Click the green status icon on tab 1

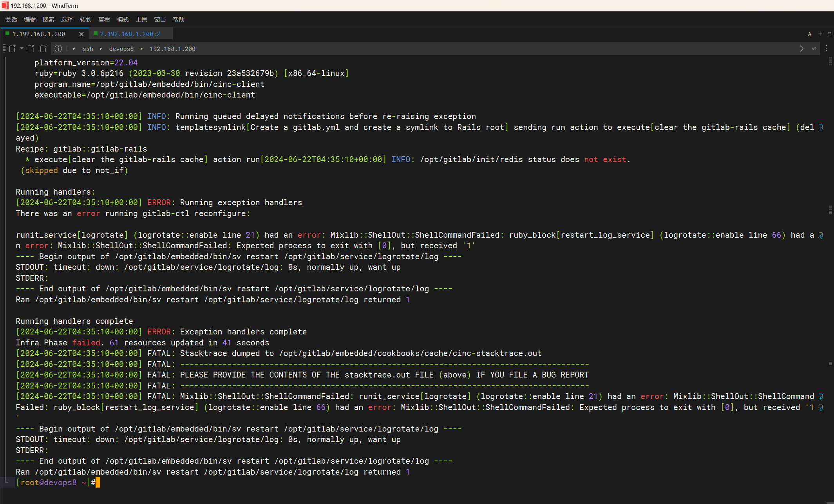tap(7, 34)
